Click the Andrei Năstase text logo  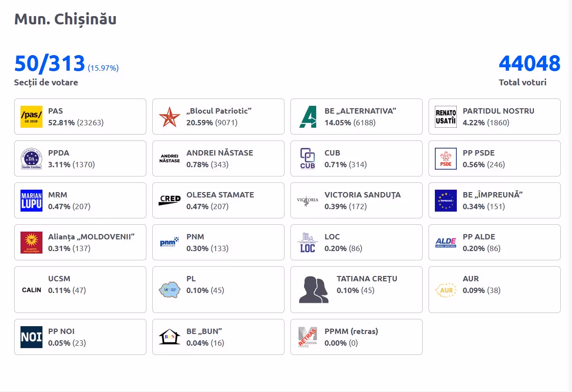pos(170,158)
